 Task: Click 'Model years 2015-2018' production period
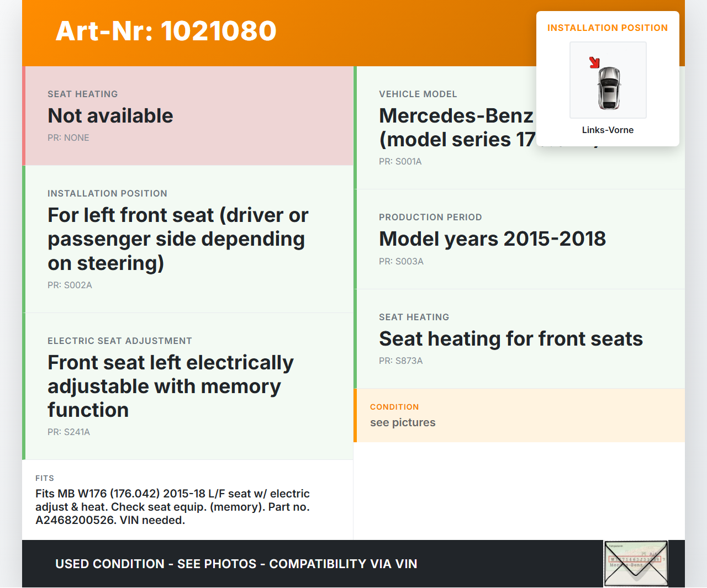tap(492, 239)
